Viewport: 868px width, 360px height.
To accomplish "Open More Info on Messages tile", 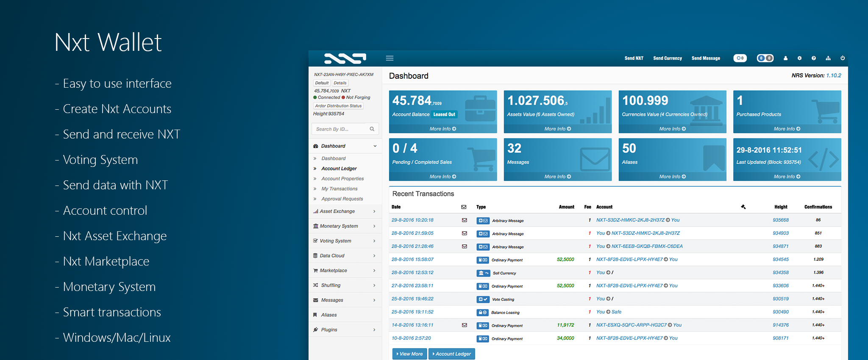I will click(558, 177).
